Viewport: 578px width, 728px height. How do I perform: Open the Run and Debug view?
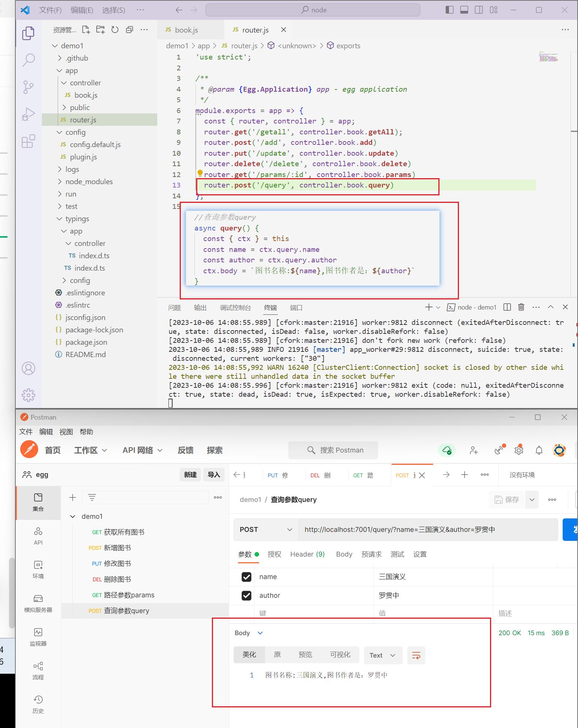click(28, 114)
